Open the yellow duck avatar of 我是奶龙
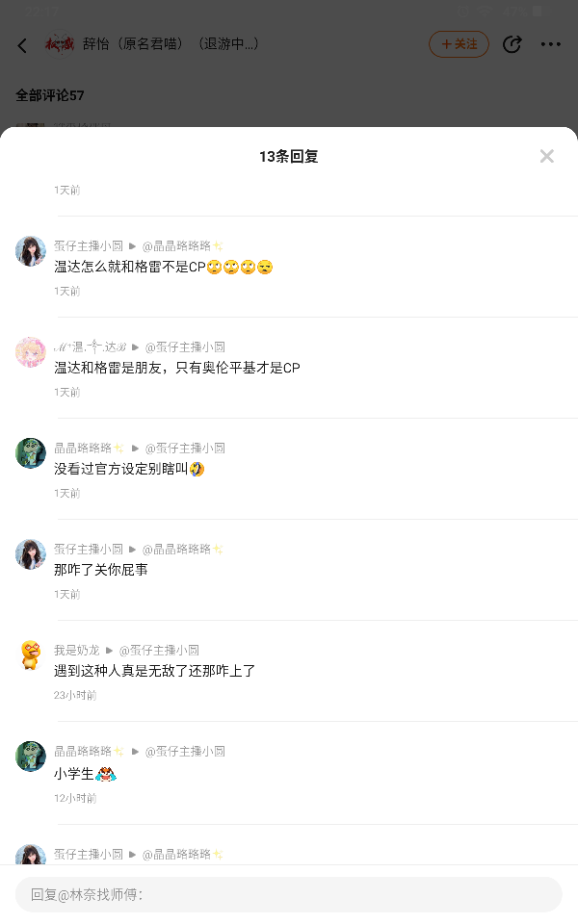The height and width of the screenshot is (924, 578). 31,655
